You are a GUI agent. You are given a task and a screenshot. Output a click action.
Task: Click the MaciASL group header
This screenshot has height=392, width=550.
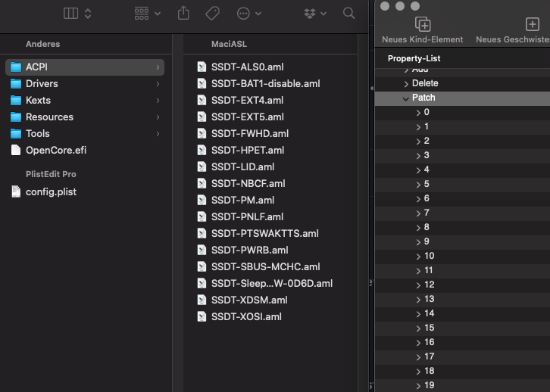(x=229, y=44)
